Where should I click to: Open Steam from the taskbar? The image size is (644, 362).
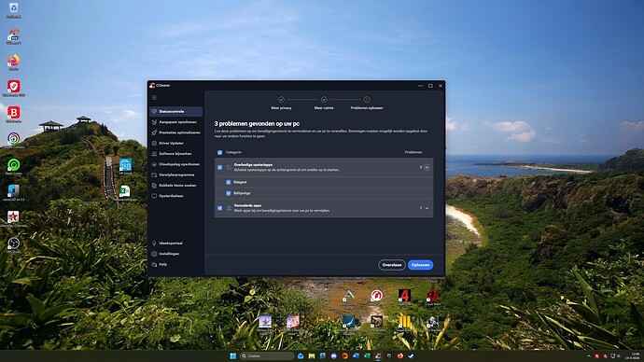(x=411, y=355)
